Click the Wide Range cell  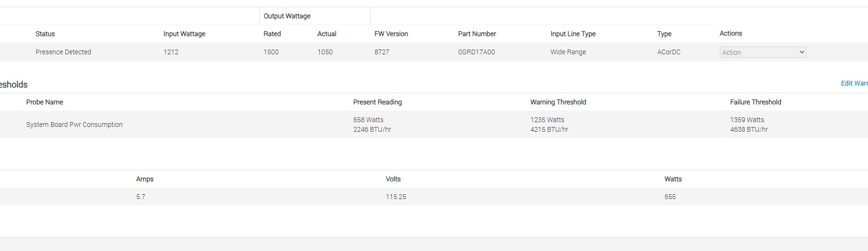click(568, 52)
